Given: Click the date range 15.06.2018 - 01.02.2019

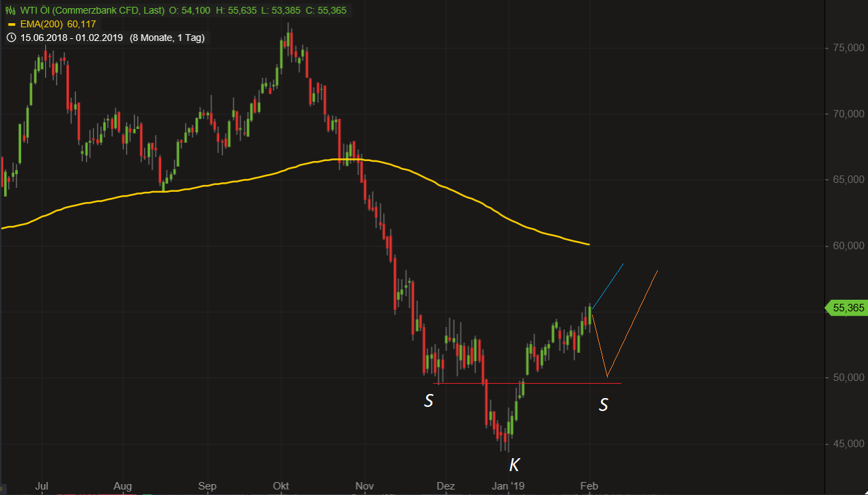Looking at the screenshot, I should (72, 38).
